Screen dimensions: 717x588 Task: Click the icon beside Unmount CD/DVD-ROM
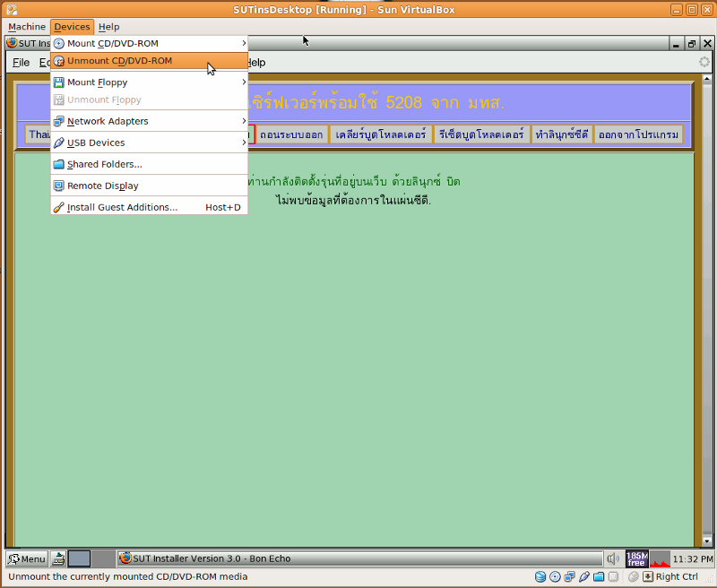(58, 61)
